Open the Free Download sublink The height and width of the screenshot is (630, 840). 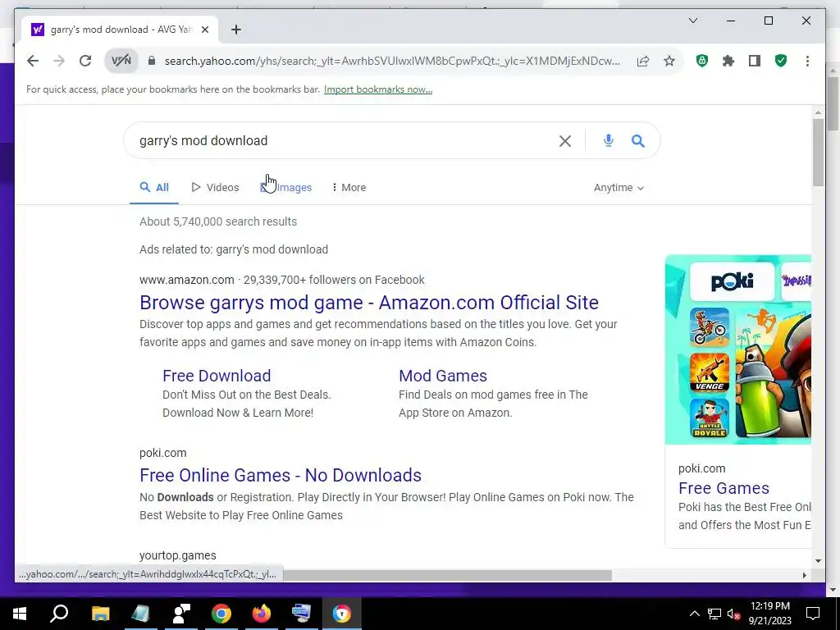tap(217, 376)
